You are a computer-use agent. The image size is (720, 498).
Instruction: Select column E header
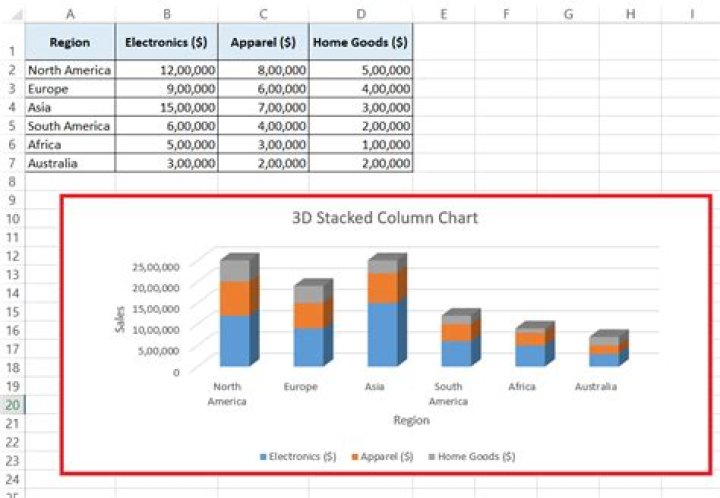(x=444, y=14)
